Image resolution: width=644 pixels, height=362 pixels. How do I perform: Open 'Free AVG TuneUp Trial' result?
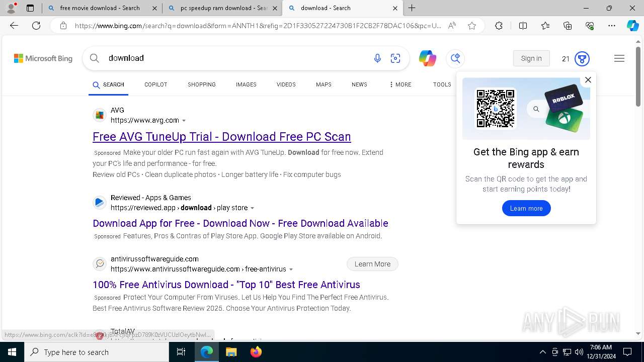[x=222, y=137]
